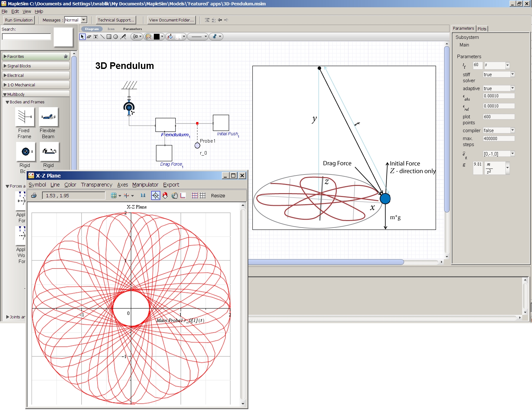The width and height of the screenshot is (532, 411).
Task: Open the Axes menu in plot window
Action: click(x=122, y=185)
